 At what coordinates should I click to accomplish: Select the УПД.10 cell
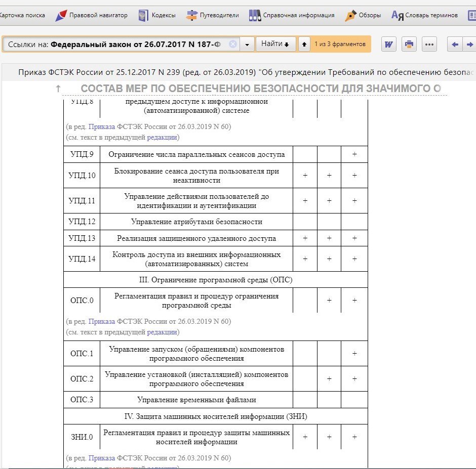[x=82, y=176]
